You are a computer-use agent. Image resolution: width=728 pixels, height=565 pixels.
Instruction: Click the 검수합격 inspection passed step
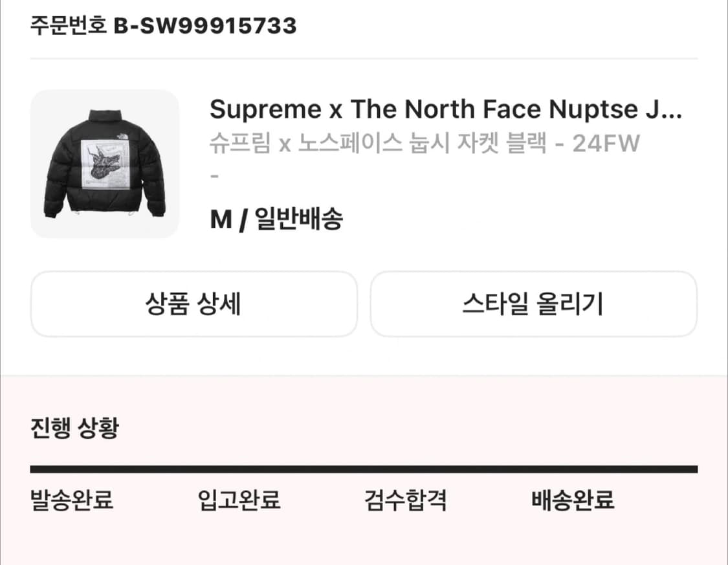tap(406, 500)
